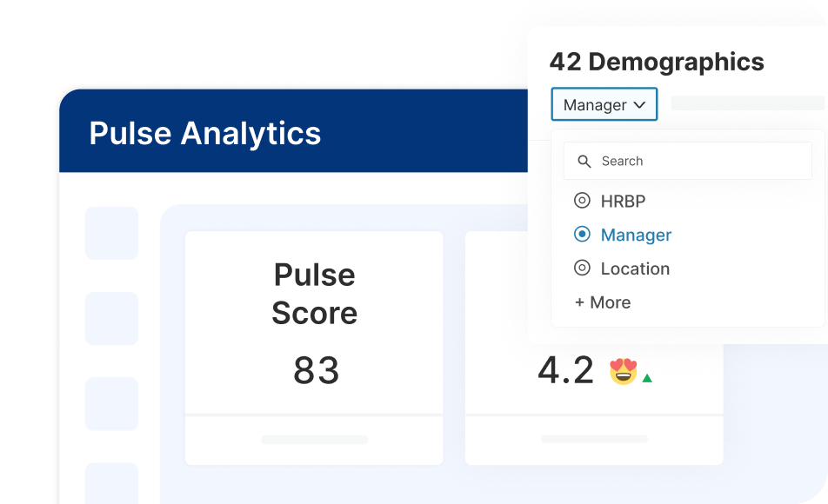This screenshot has height=504, width=828.
Task: Select the Manager radio option
Action: (582, 235)
